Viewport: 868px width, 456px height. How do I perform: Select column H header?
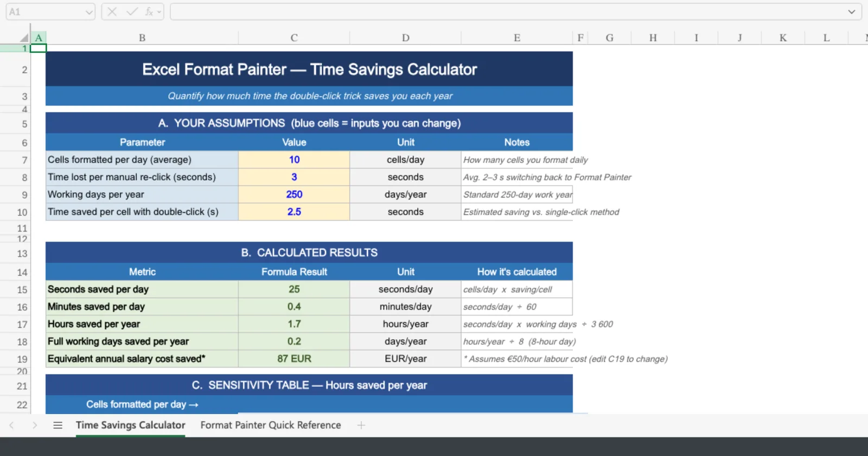653,38
